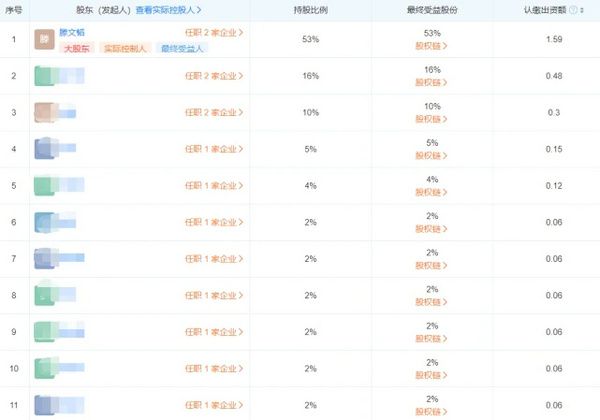Expand 任职 2 家企业 in row 1
Screen dimensions: 600x420
214,33
